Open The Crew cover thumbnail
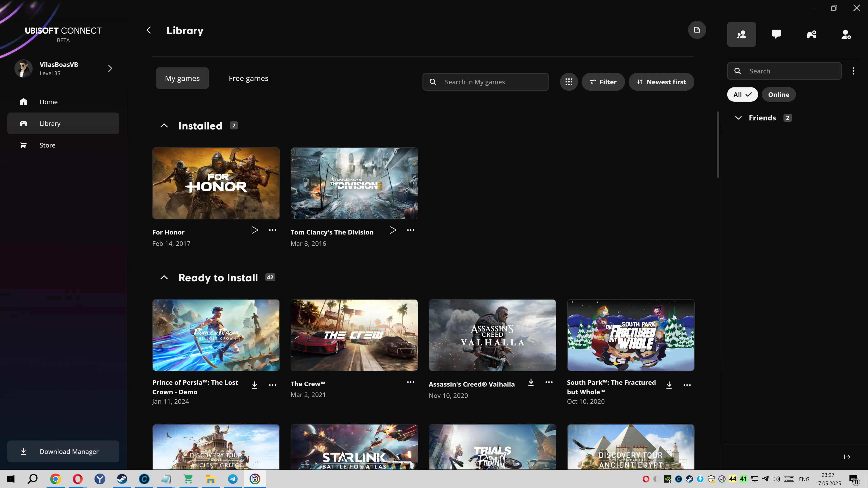Image resolution: width=868 pixels, height=488 pixels. pyautogui.click(x=354, y=335)
